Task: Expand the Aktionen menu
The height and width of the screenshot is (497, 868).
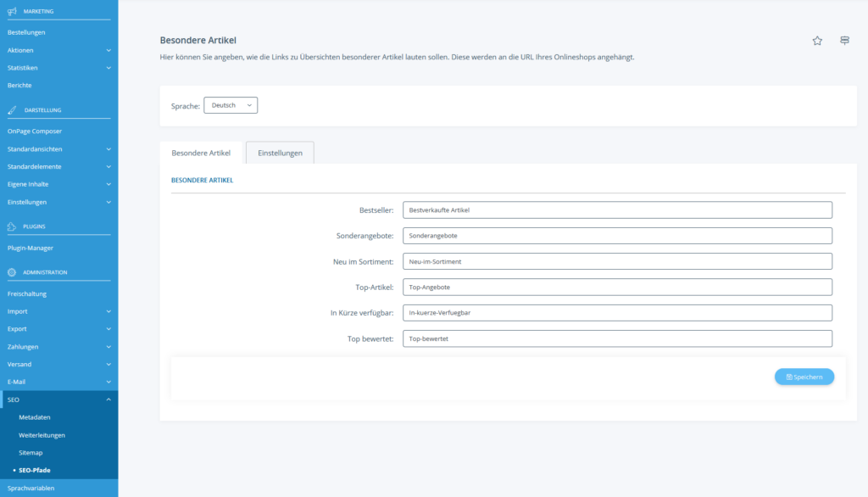Action: 58,50
